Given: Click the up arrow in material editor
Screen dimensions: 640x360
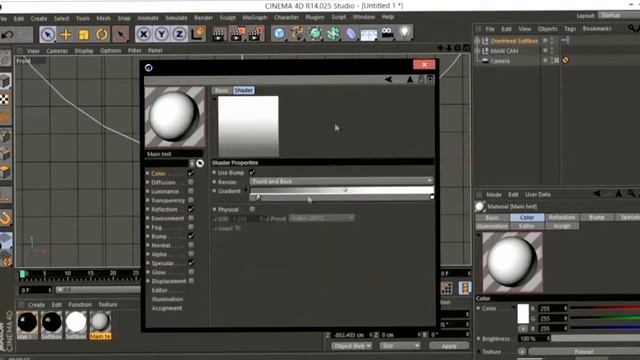Looking at the screenshot, I should (x=410, y=80).
